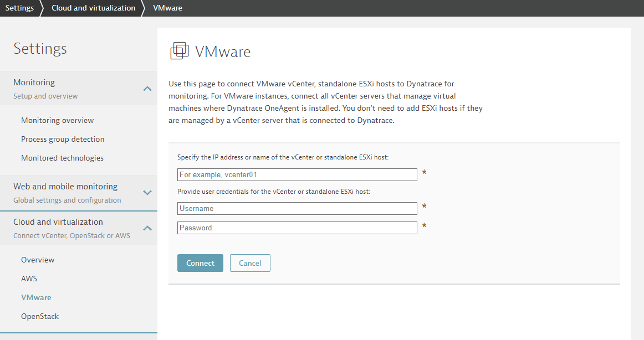Click the 'Setup and overview' subtitle
Screen dimensions: 644x340
[x=45, y=96]
